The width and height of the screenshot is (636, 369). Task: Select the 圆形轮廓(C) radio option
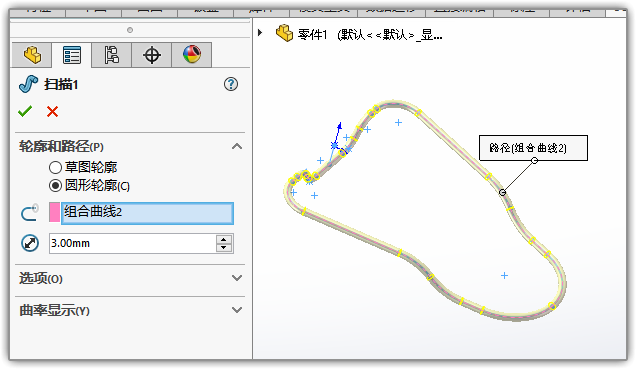(x=55, y=186)
